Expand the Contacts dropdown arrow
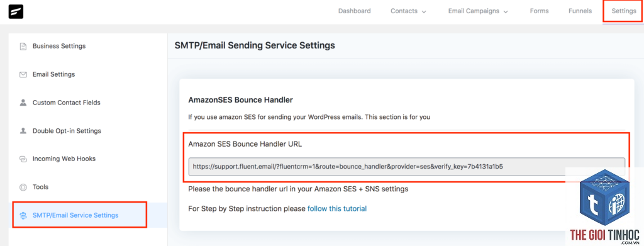Screen dimensions: 644x246 424,11
